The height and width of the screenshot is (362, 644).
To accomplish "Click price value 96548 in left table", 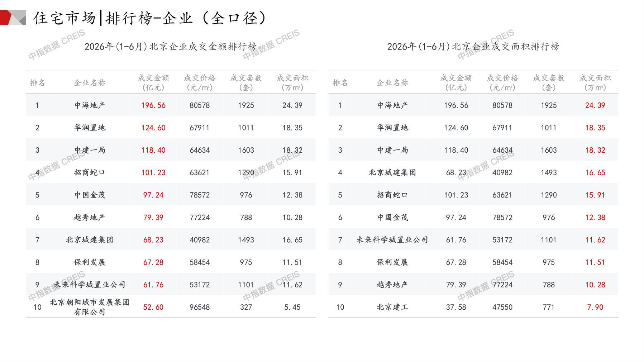I will 200,307.
